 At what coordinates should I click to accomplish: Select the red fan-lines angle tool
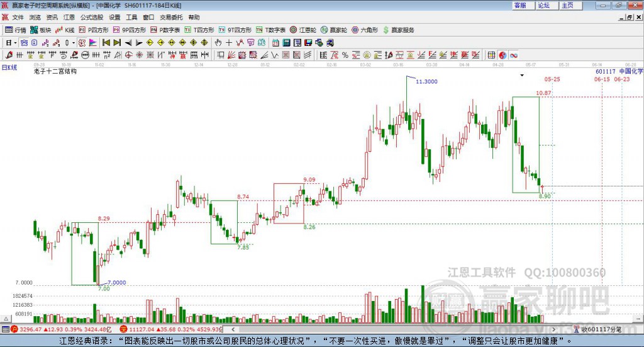click(x=231, y=55)
